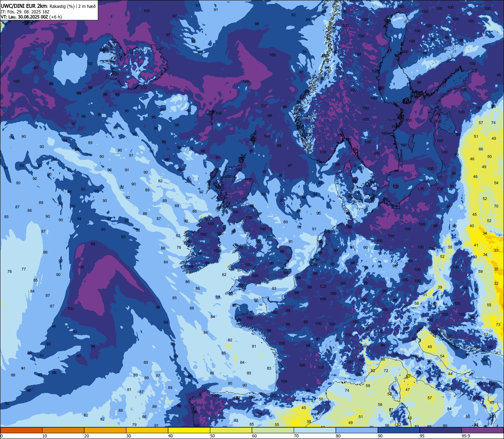
Task: Click the map value "39" in the yellow patch
Action: click(x=440, y=287)
